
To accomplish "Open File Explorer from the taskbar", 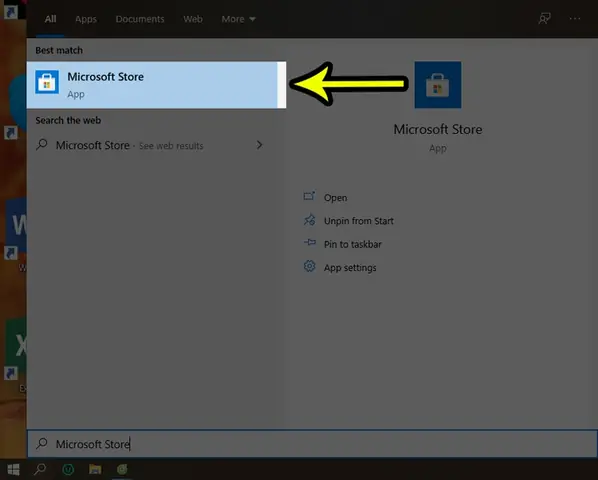I will click(x=95, y=469).
